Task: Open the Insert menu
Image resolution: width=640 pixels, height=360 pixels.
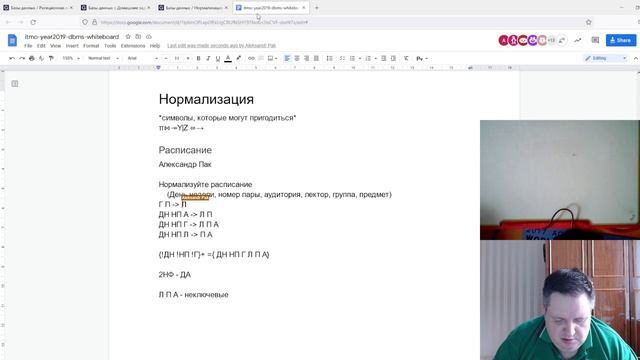Action: 72,46
